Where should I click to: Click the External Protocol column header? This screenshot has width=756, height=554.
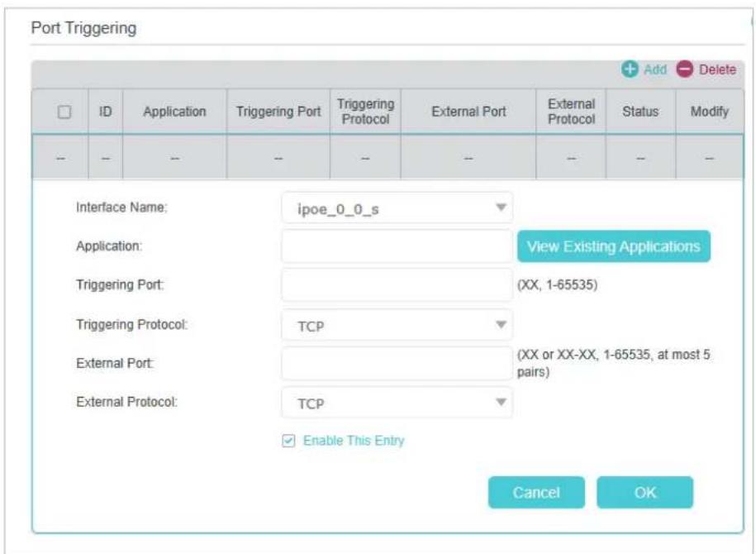(x=572, y=112)
